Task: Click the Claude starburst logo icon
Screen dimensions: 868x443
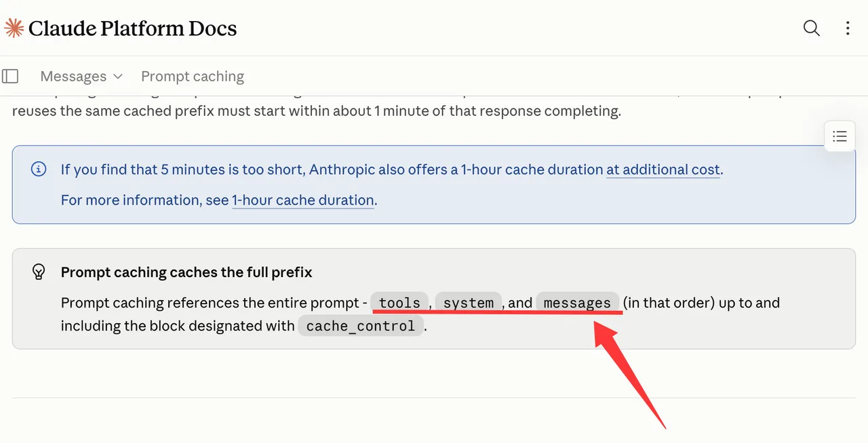Action: [14, 28]
